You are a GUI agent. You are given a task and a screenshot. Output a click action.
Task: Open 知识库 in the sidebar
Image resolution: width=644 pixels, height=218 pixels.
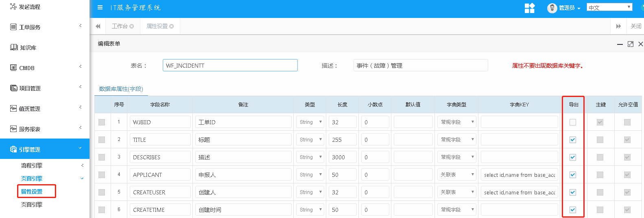[28, 48]
